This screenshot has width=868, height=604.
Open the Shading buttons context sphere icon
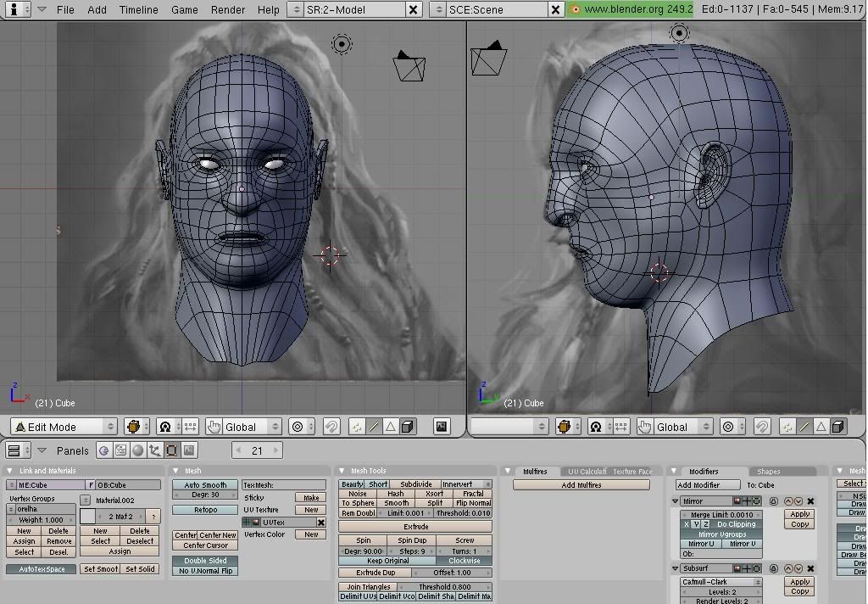(x=138, y=450)
